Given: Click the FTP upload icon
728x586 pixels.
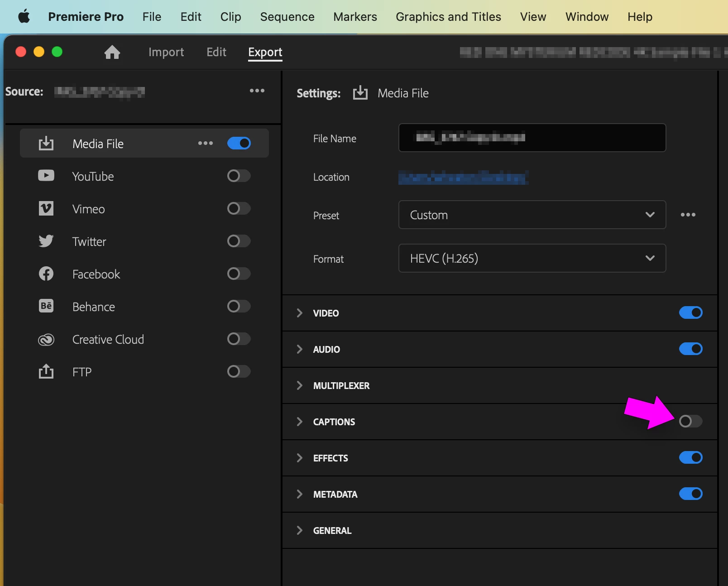Looking at the screenshot, I should (x=46, y=371).
